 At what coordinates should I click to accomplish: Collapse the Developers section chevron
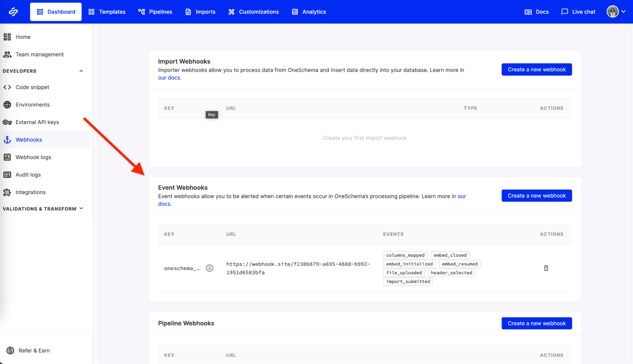pos(81,71)
